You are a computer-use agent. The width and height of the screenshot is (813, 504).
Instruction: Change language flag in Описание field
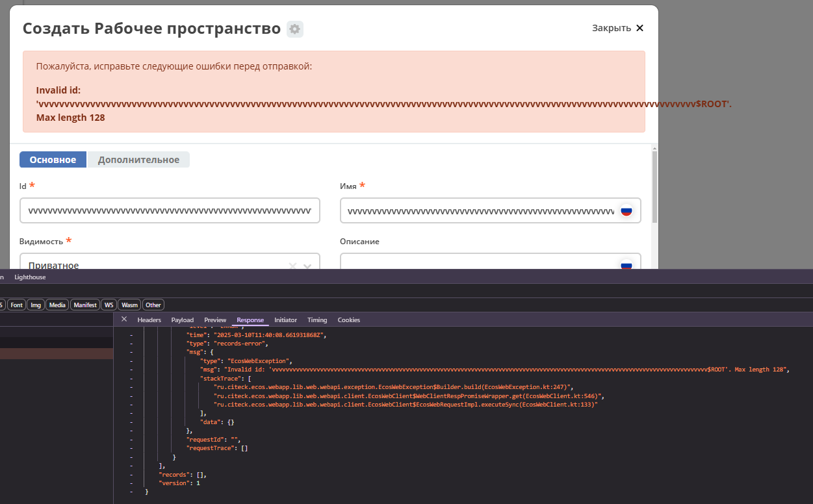pos(626,265)
